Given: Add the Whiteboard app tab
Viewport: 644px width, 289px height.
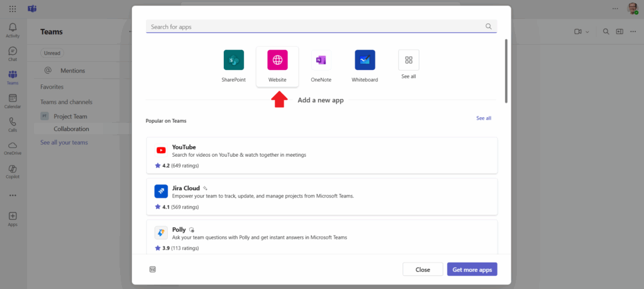Looking at the screenshot, I should click(x=365, y=67).
